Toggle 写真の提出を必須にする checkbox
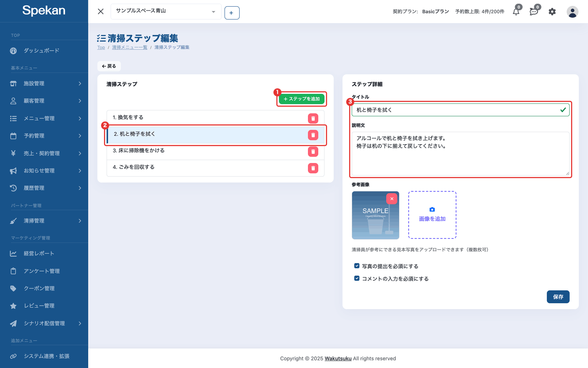This screenshot has height=368, width=588. pos(357,266)
